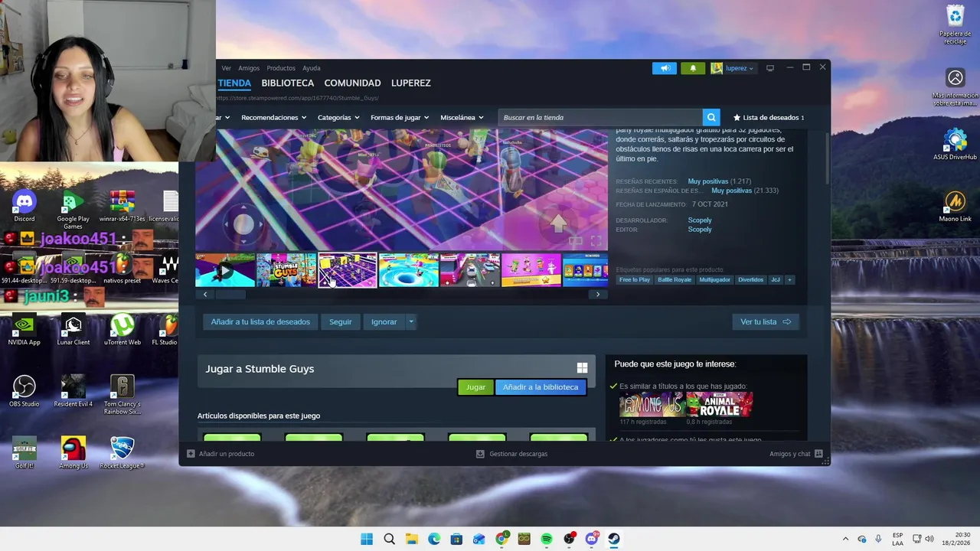The height and width of the screenshot is (551, 980).
Task: Click the Buscar en la tienda field
Action: [601, 117]
